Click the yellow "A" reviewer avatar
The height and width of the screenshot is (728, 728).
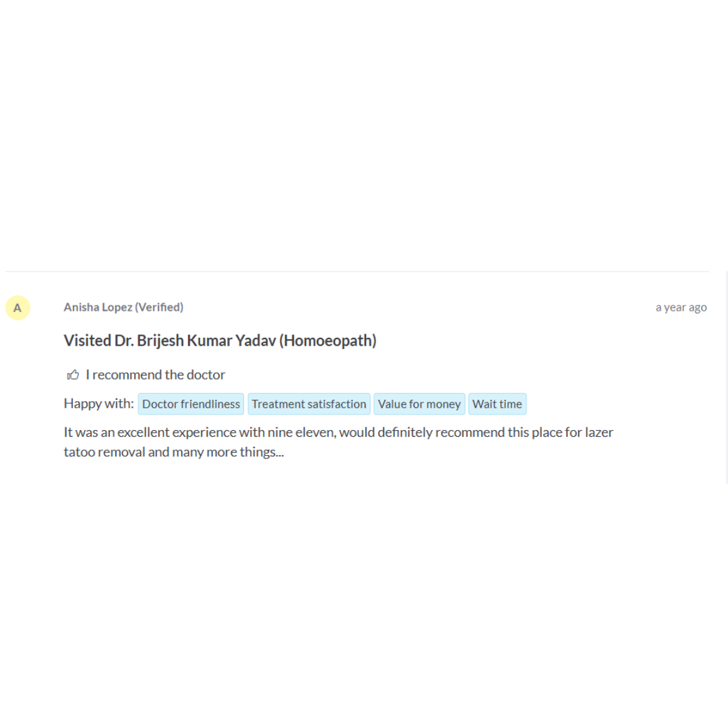tap(18, 308)
